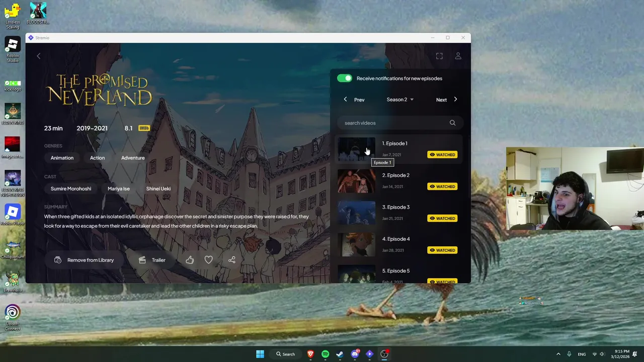Screen dimensions: 644x362
Task: Open Roblox Player desktop icon
Action: tap(13, 215)
